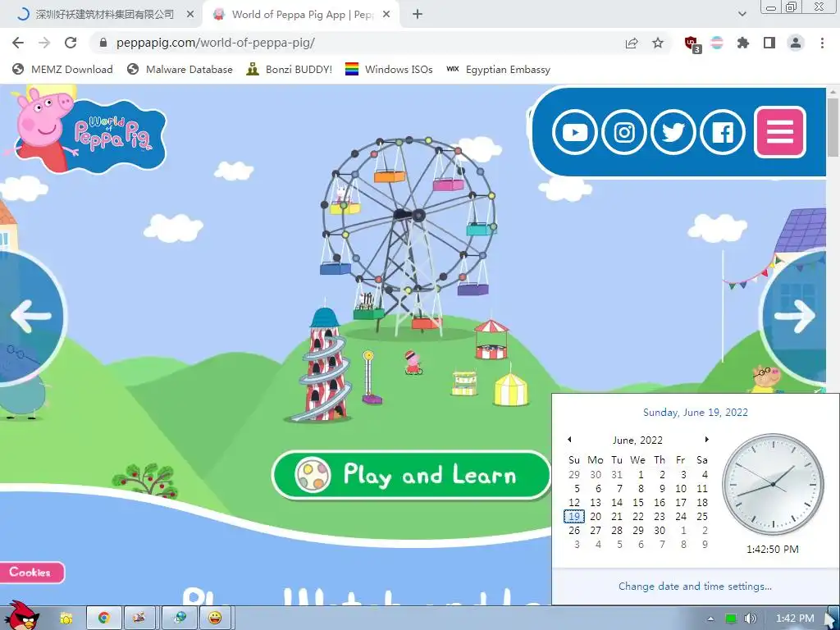Click the 1:42 PM taskbar clock
The width and height of the screenshot is (840, 630).
click(x=795, y=619)
